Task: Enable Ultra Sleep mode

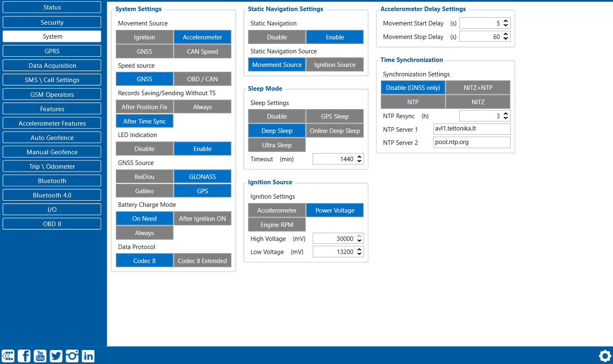Action: click(x=277, y=145)
